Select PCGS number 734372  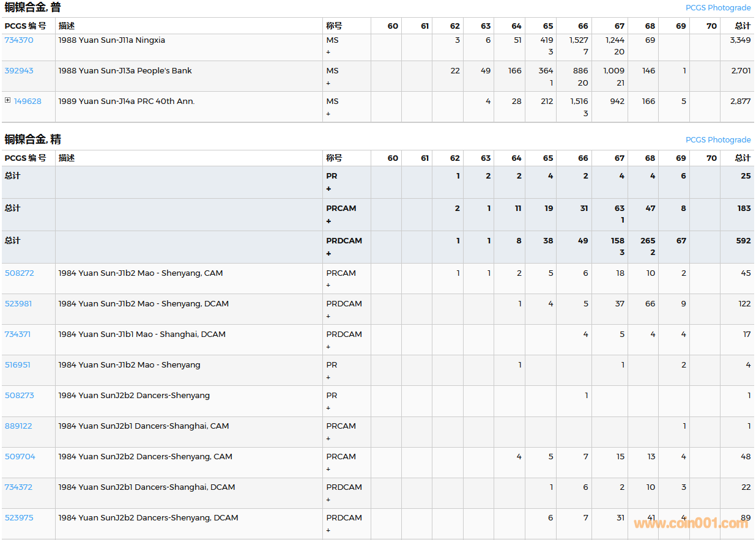[18, 487]
